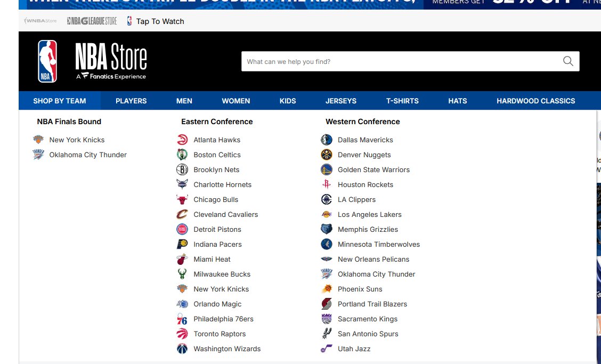
Task: Open the Women menu
Action: 235,101
